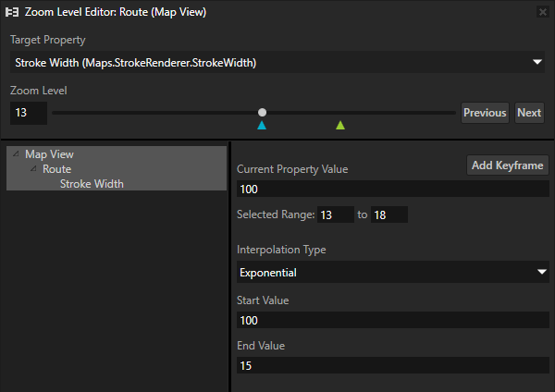Viewport: 555px width, 392px height.
Task: Click the Target Property label
Action: [48, 40]
